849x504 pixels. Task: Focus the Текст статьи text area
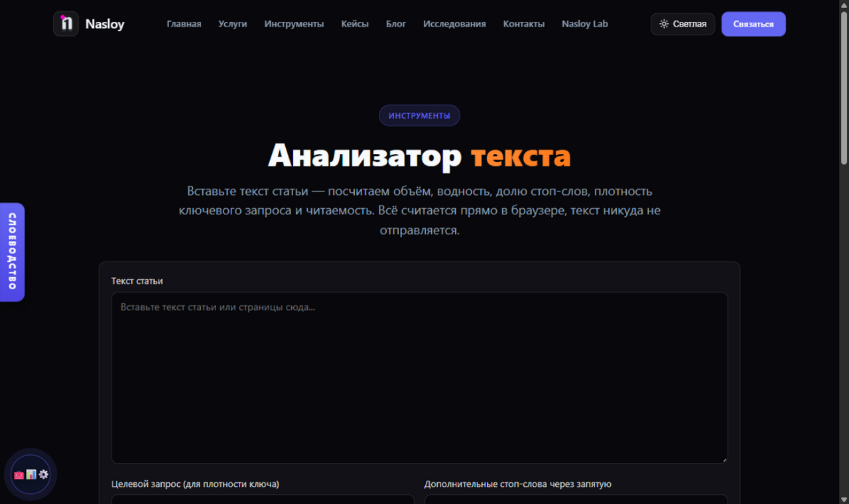[x=419, y=378]
